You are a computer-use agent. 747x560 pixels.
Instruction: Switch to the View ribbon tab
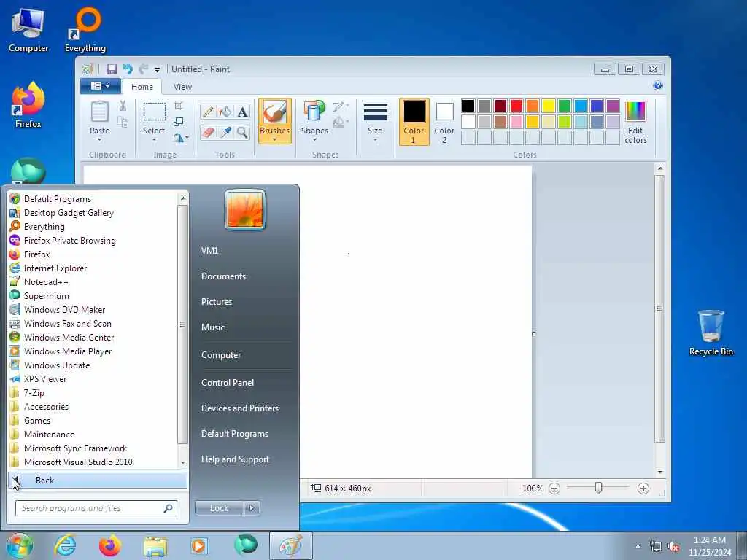point(182,87)
